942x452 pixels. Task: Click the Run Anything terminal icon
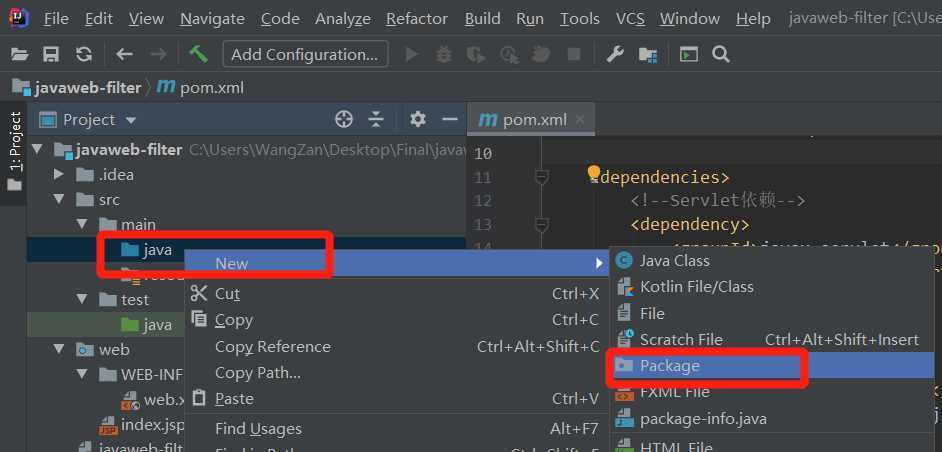(688, 55)
